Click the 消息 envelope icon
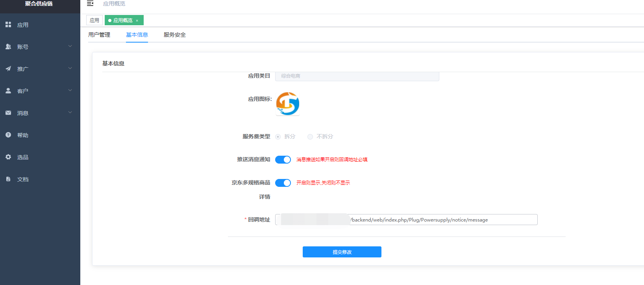644x285 pixels. click(8, 113)
